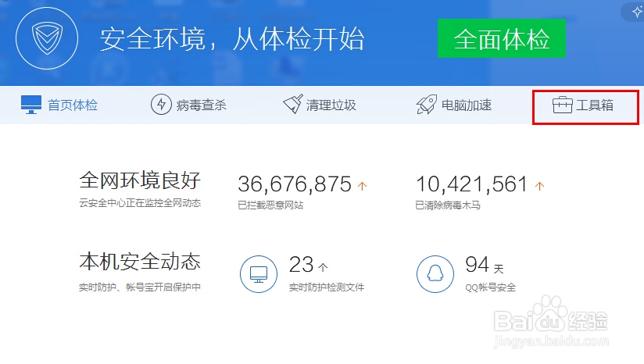The height and width of the screenshot is (364, 644).
Task: Click the 全网环境良好 heading
Action: click(140, 180)
